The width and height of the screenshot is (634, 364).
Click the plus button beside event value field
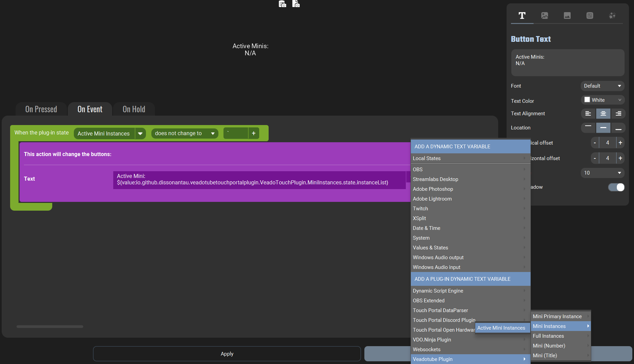(254, 133)
